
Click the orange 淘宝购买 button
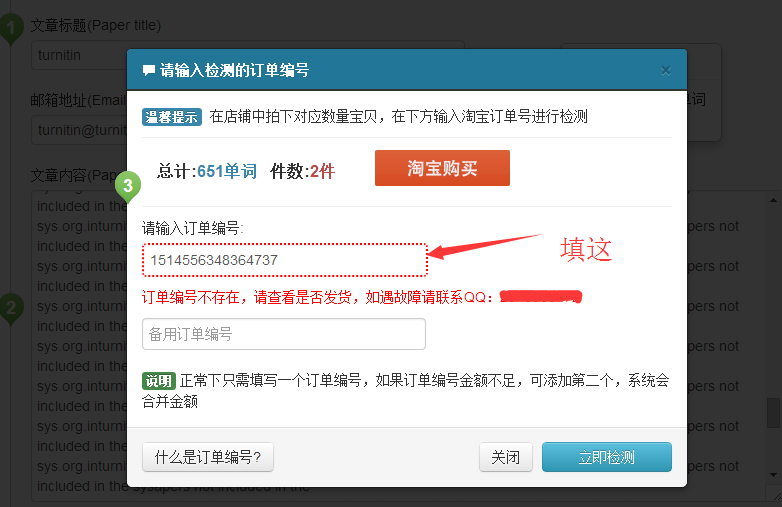tap(442, 168)
